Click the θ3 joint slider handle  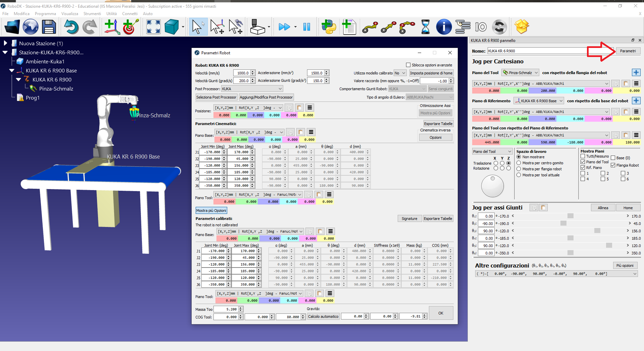[x=597, y=231]
